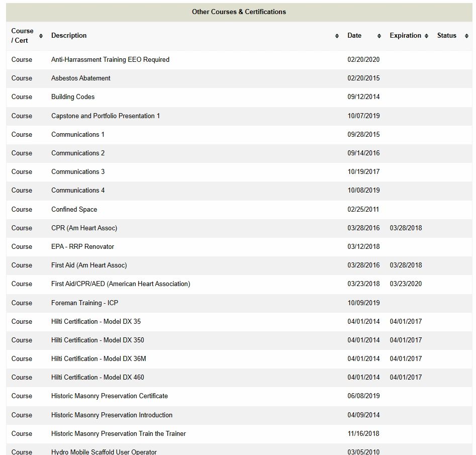
Task: Click the date 04/09/2014
Action: (363, 415)
